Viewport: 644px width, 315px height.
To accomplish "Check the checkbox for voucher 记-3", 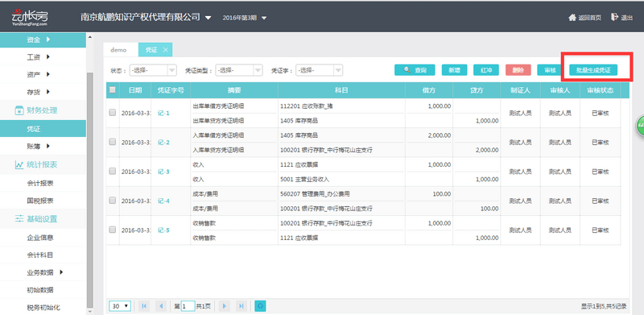I will pos(112,171).
